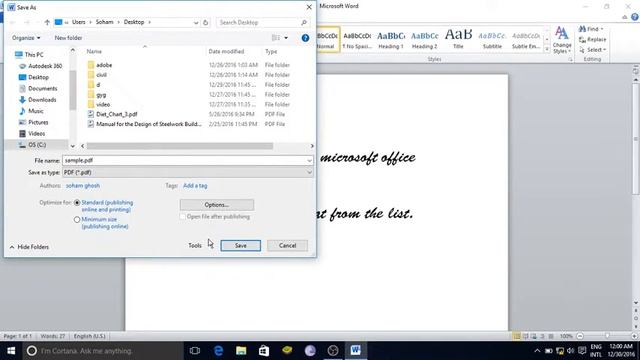
Task: Click the navigation pane down scroll arrow
Action: pos(73,146)
